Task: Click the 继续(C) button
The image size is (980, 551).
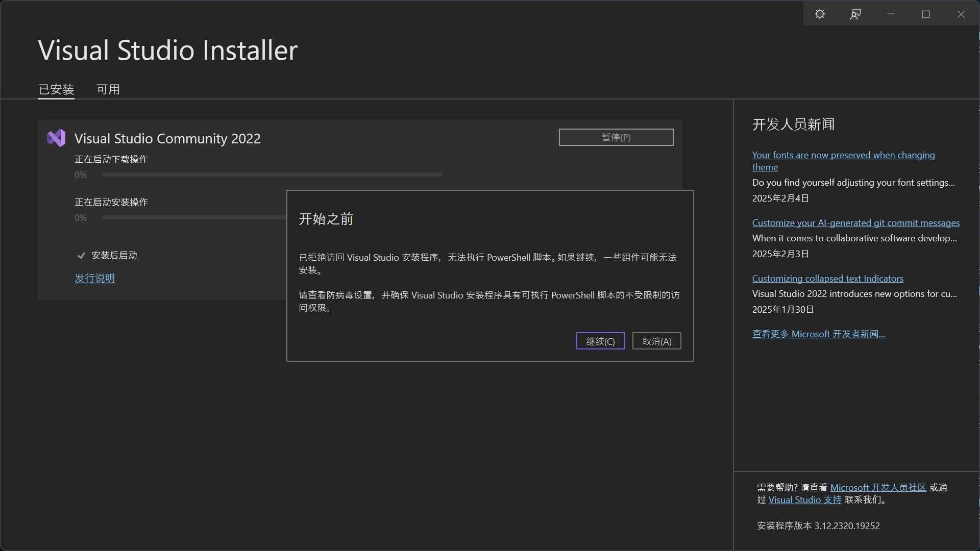Action: 600,341
